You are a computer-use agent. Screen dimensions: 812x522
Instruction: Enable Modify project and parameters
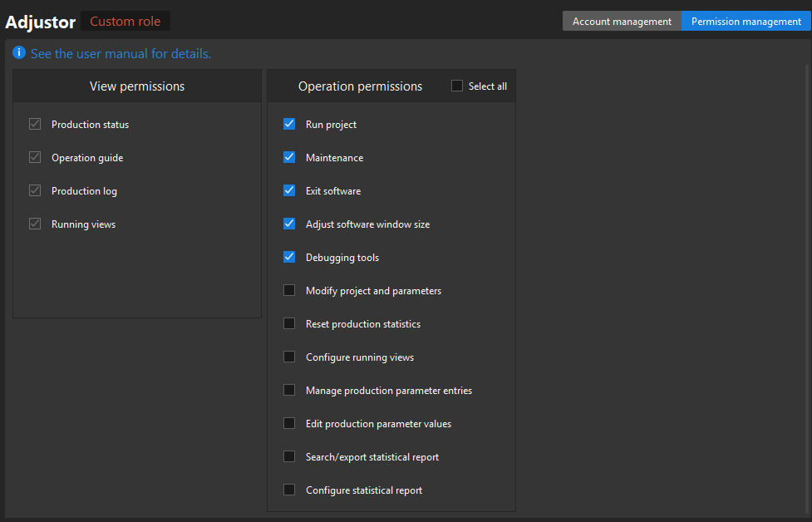coord(289,290)
